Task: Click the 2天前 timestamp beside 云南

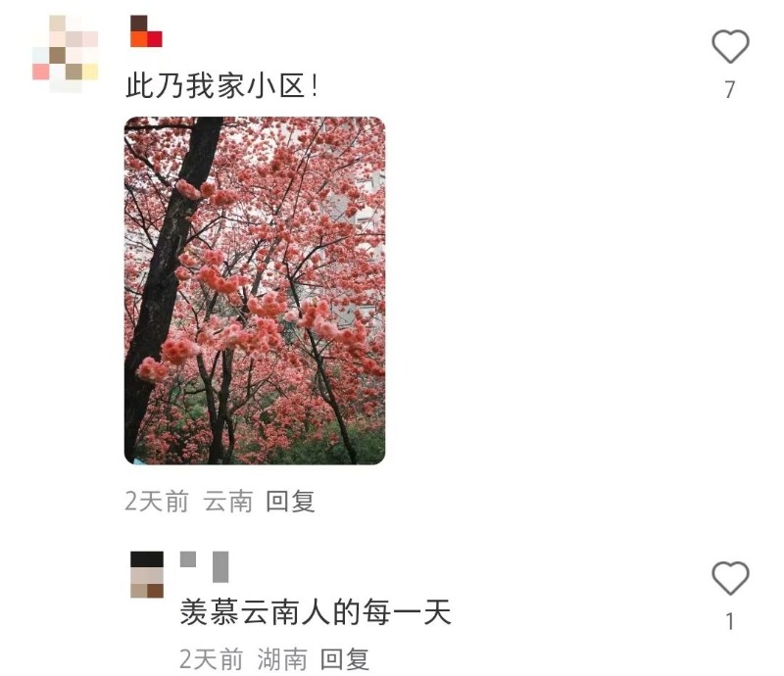Action: coord(157,502)
